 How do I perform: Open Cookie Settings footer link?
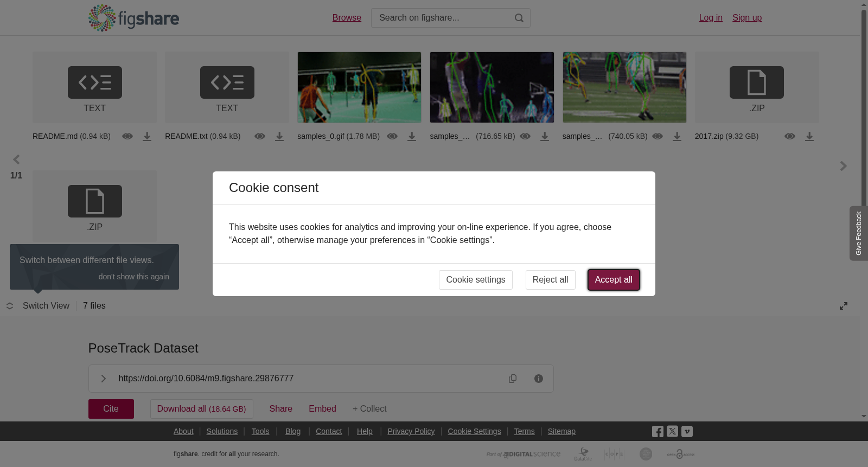pos(474,431)
